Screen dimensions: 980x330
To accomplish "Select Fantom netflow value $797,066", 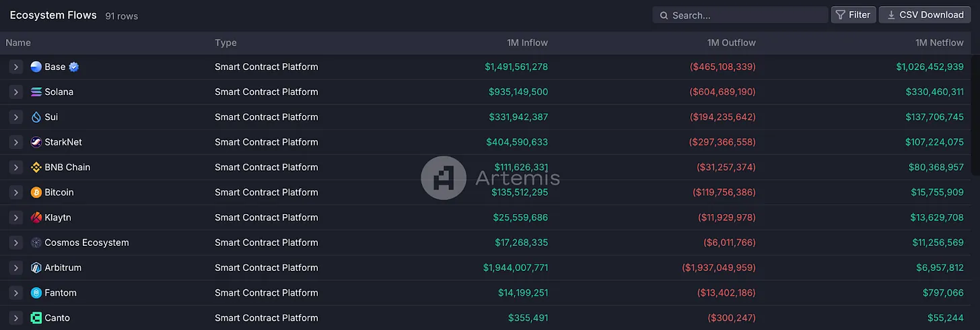I will [x=944, y=293].
